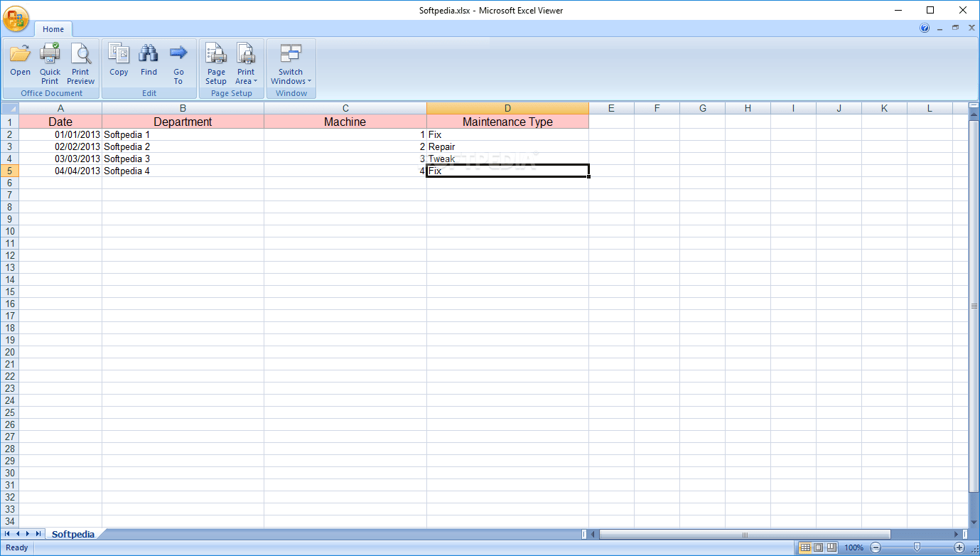Click the Copy icon in Edit group
Image resolution: width=980 pixels, height=556 pixels.
coord(119,60)
